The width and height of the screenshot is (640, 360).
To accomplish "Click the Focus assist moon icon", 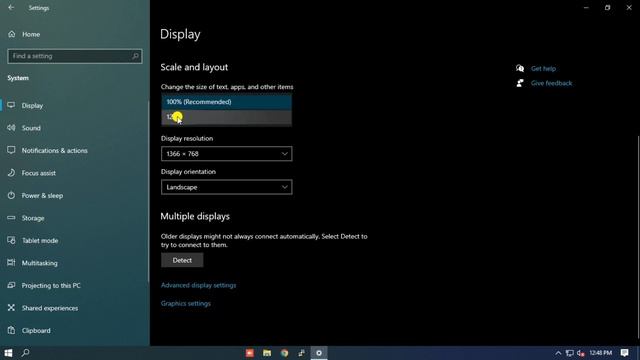I will (11, 173).
